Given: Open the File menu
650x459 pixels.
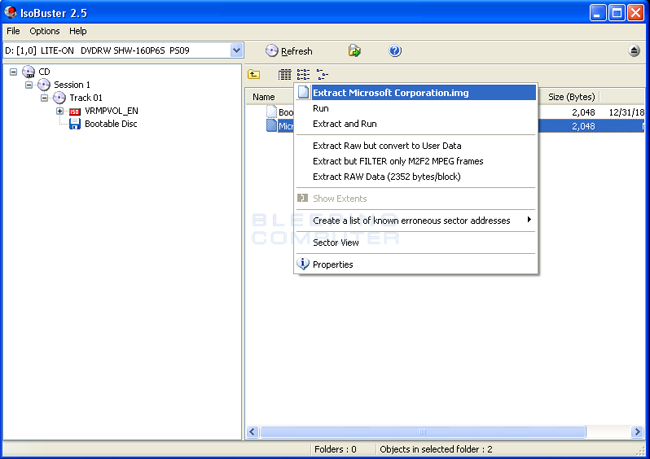Looking at the screenshot, I should tap(13, 31).
